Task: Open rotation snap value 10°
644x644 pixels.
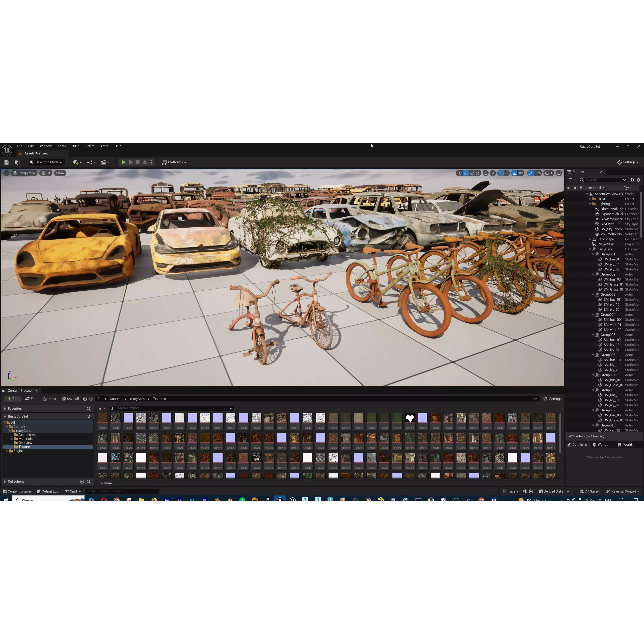Action: pos(521,173)
